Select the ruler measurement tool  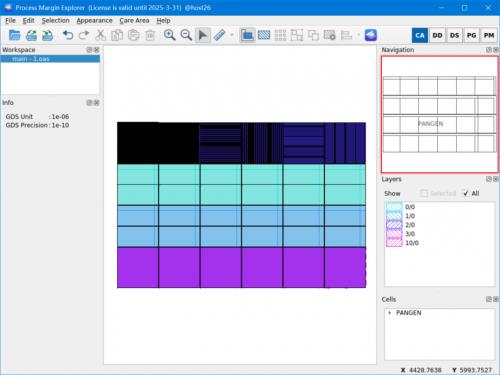(219, 35)
